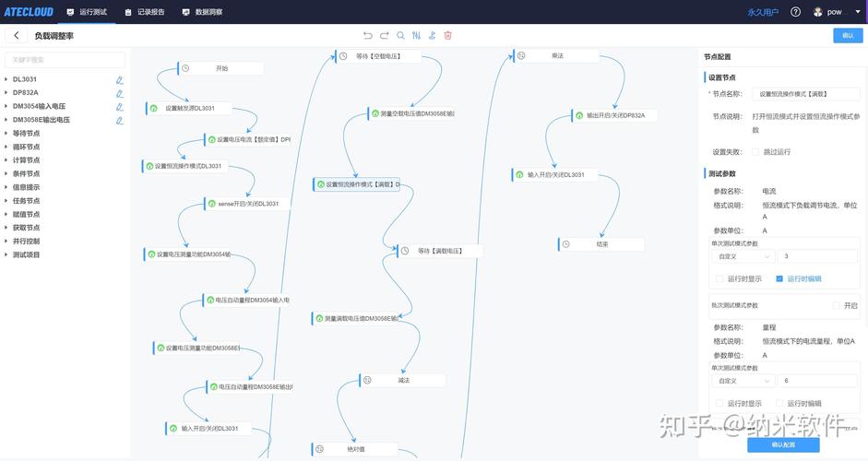
Task: Click the blue 确认 button at top right
Action: pos(848,35)
